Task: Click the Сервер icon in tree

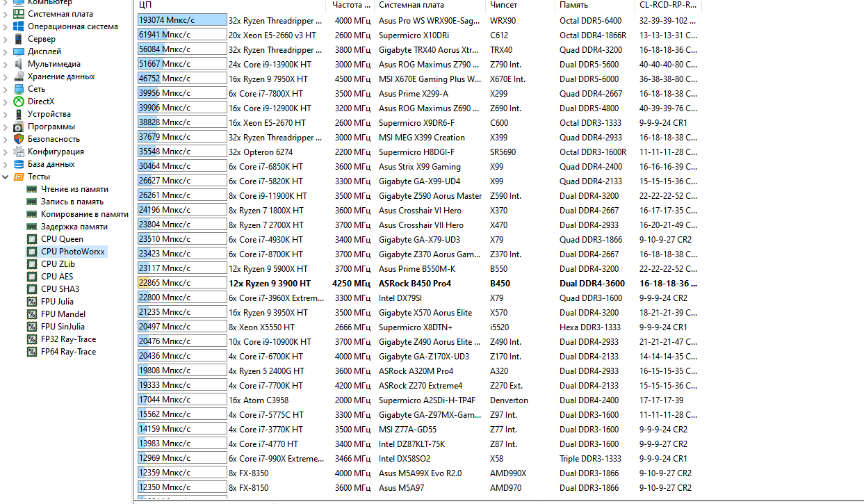Action: [x=19, y=39]
